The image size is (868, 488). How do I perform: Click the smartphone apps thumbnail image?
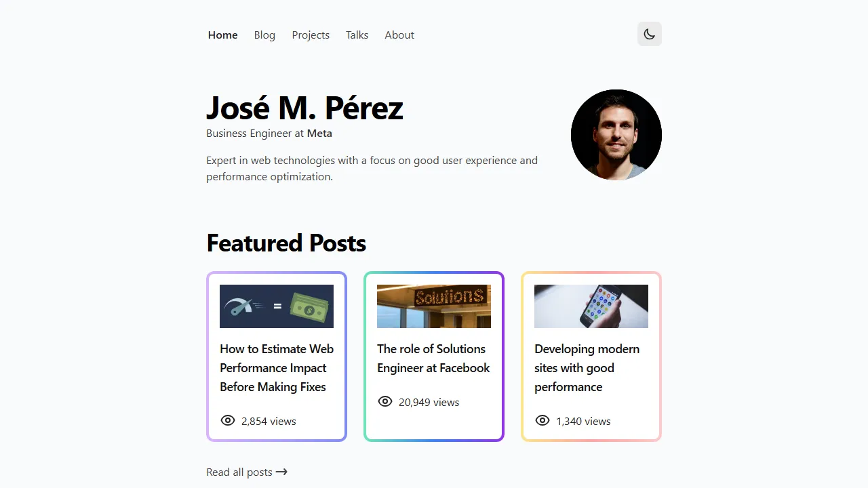(591, 306)
